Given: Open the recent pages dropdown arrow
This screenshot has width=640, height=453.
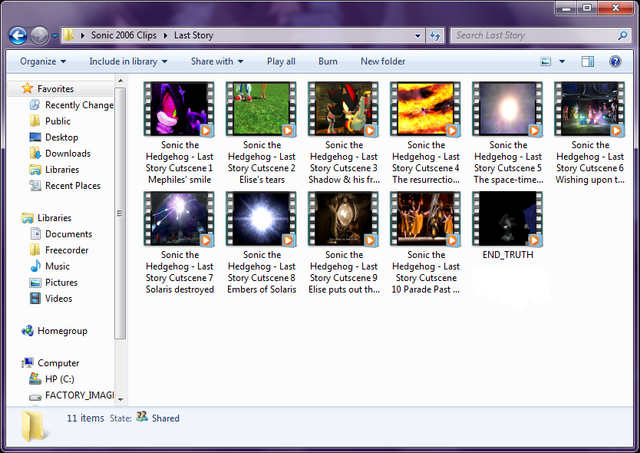Looking at the screenshot, I should point(55,36).
